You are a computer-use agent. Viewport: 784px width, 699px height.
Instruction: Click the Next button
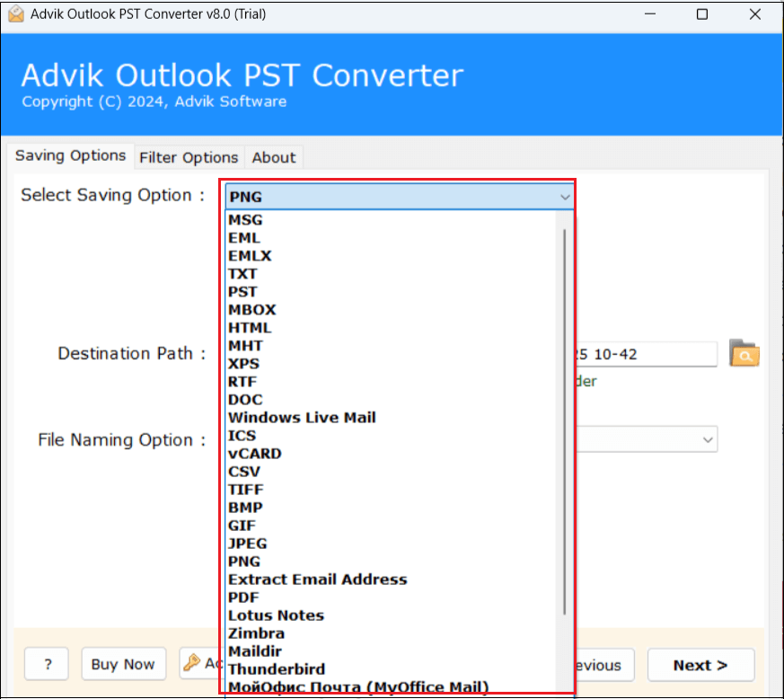click(700, 665)
